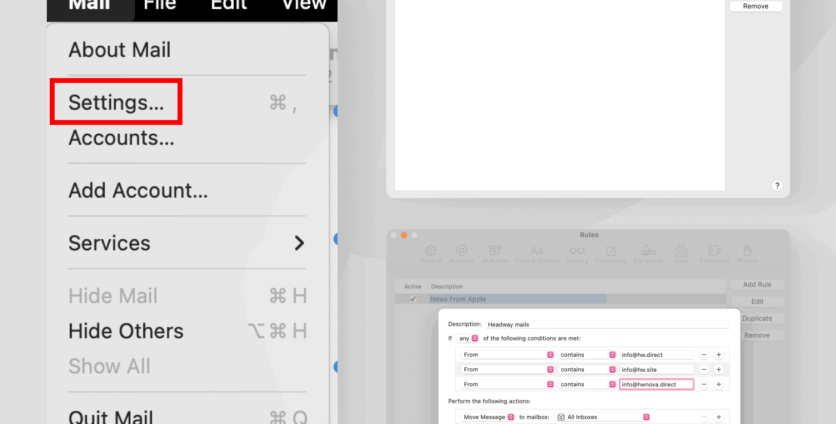This screenshot has width=836, height=424.
Task: Select the Signatures toolbar icon
Action: 648,253
